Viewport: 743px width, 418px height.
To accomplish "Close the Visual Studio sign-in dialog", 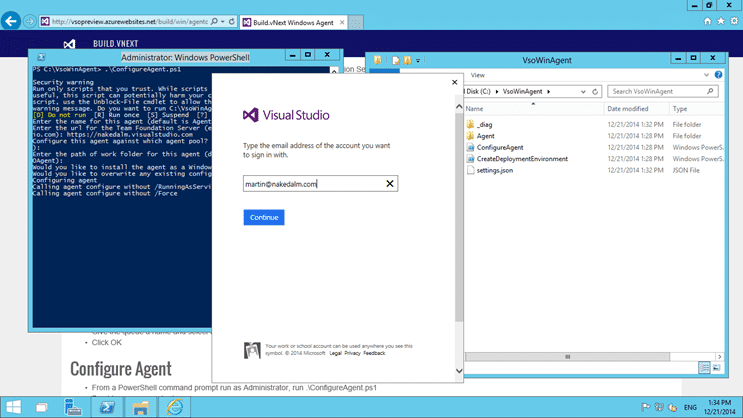I will 454,82.
